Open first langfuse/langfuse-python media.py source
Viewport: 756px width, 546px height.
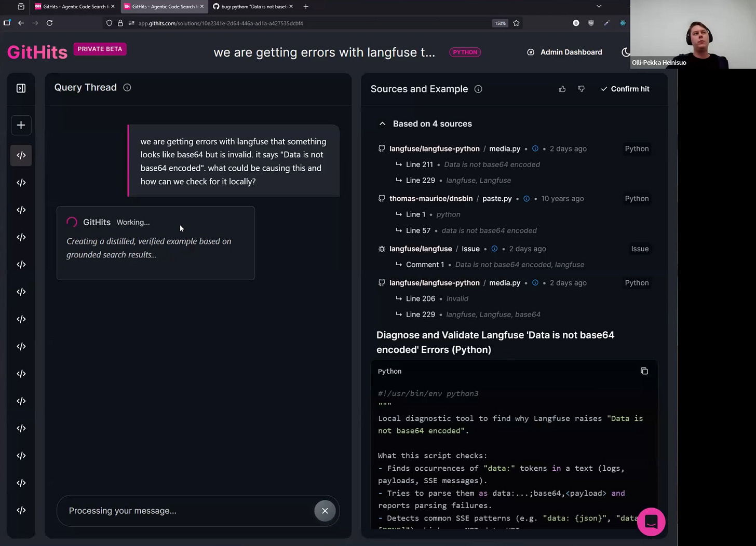(455, 148)
